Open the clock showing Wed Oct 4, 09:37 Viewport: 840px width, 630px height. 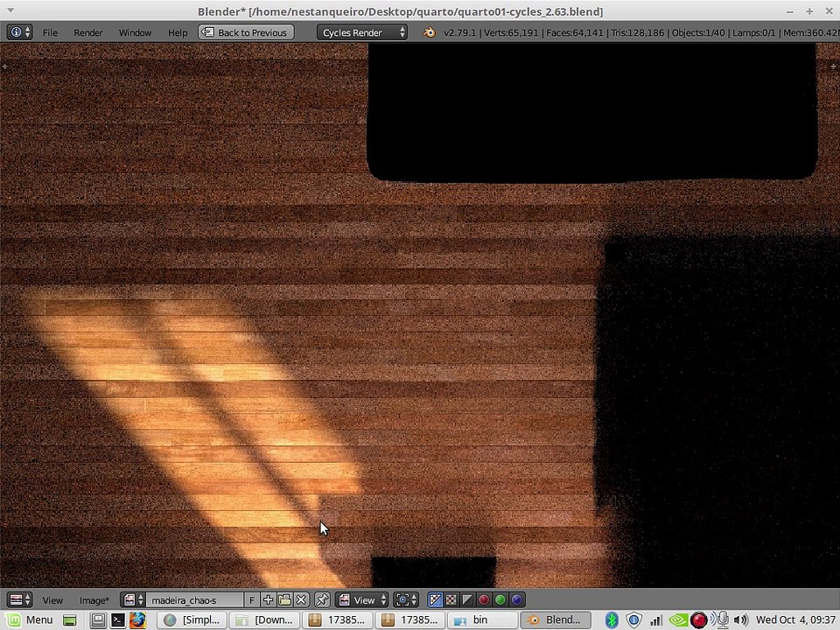pos(795,619)
